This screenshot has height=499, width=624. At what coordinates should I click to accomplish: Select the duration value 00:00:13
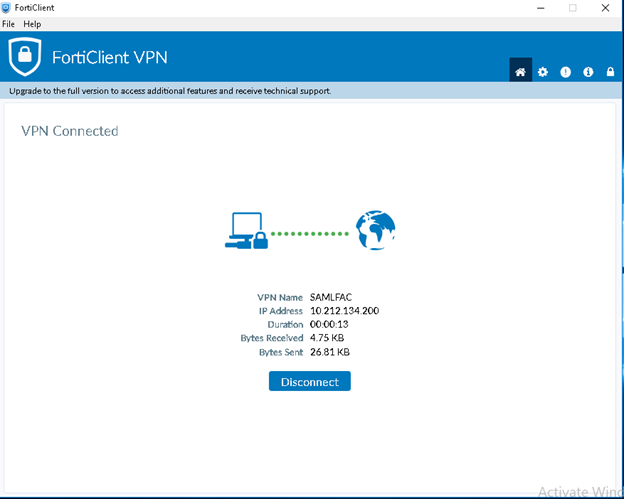coord(329,324)
